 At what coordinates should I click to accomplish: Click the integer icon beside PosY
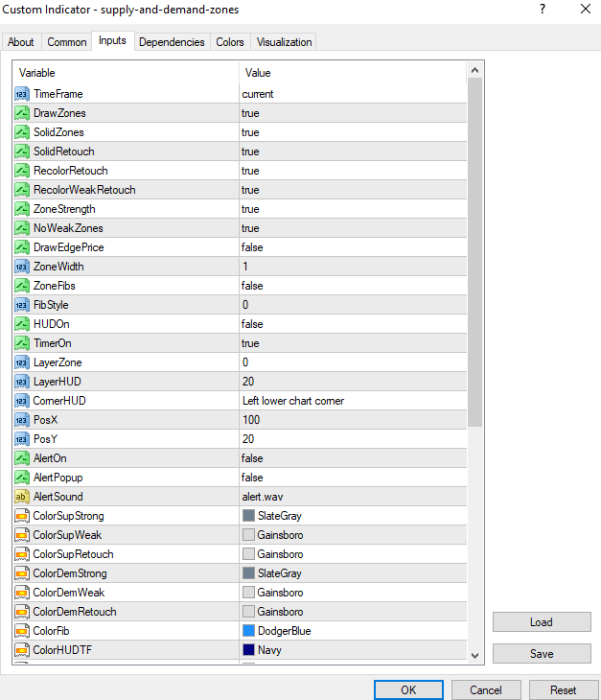click(22, 440)
